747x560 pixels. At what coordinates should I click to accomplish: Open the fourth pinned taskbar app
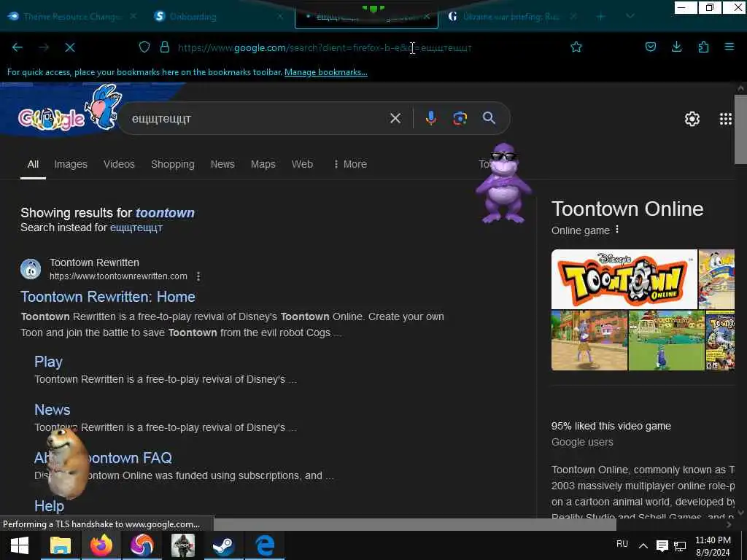point(182,545)
